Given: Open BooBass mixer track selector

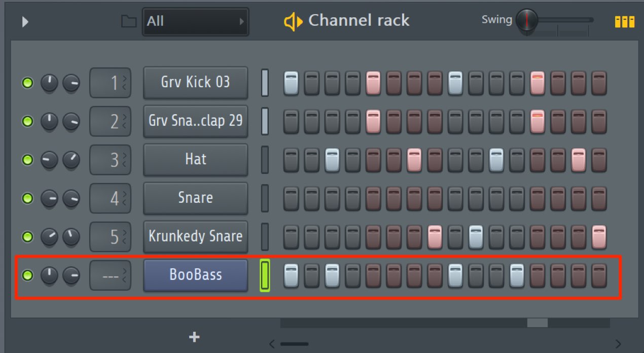Looking at the screenshot, I should [111, 275].
